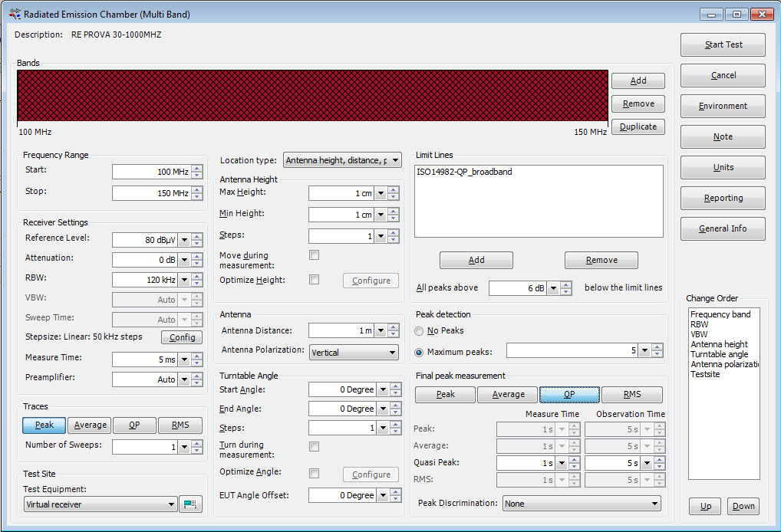Open the Reporting options
This screenshot has height=532, width=781.
(723, 198)
